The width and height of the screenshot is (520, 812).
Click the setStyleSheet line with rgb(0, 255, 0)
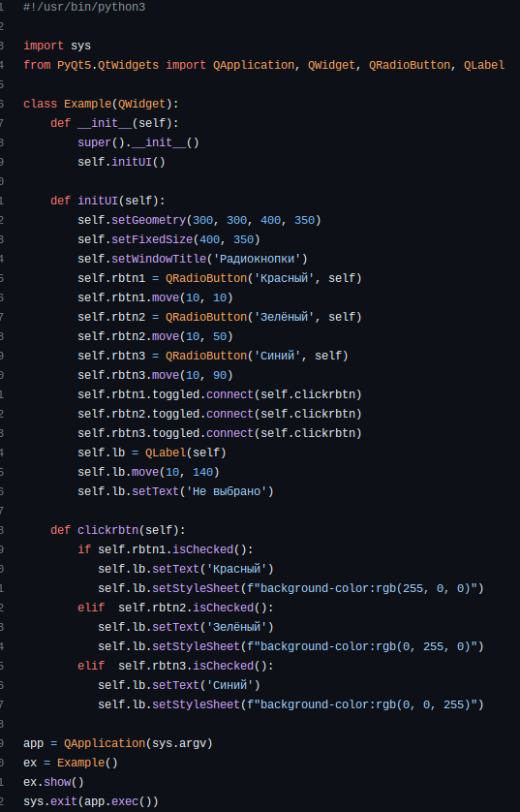[x=291, y=647]
